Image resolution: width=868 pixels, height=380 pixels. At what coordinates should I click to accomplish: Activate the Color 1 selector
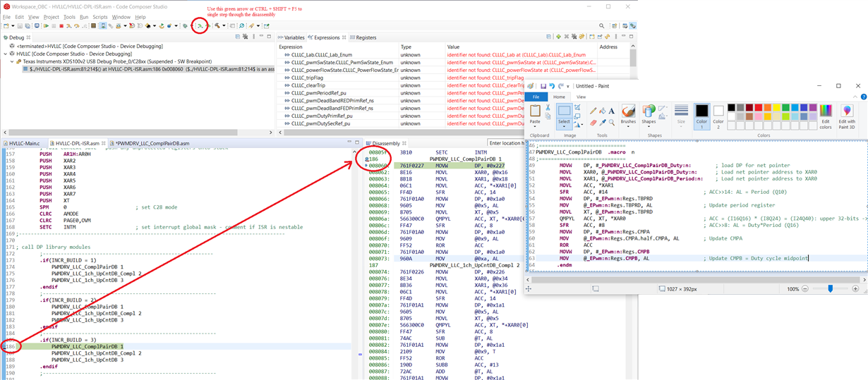(x=701, y=115)
